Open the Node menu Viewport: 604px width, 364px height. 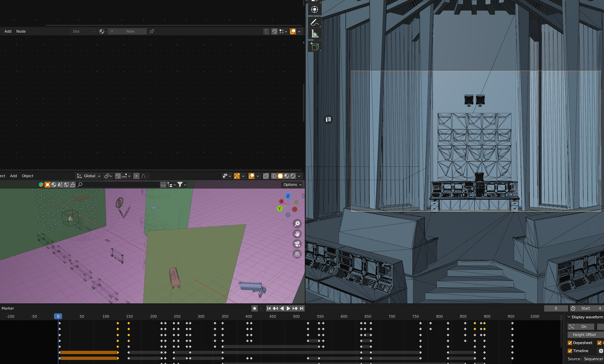21,31
